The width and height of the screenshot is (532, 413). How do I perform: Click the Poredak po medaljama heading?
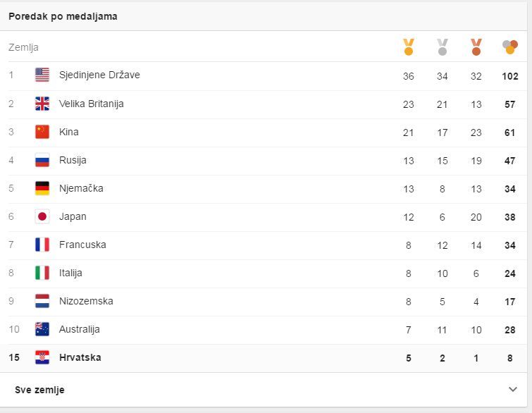point(63,16)
